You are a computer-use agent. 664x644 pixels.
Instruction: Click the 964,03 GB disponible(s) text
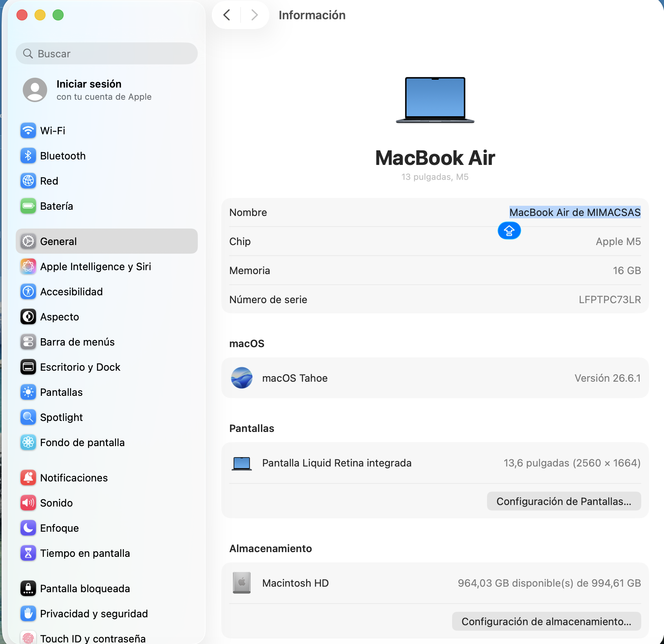(549, 583)
